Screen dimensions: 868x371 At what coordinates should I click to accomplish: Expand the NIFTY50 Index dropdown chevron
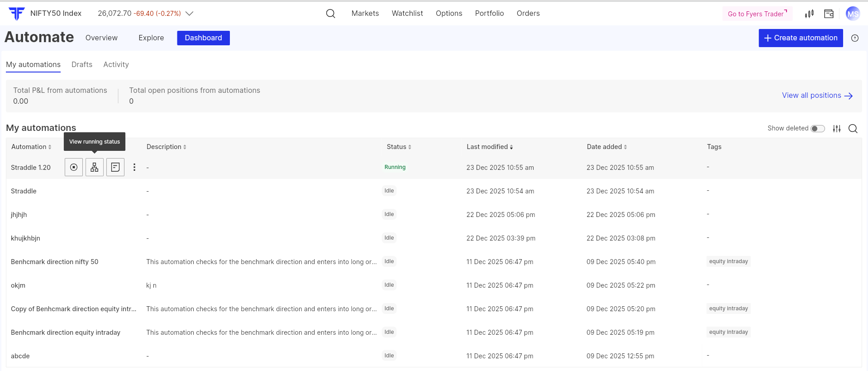(x=190, y=14)
